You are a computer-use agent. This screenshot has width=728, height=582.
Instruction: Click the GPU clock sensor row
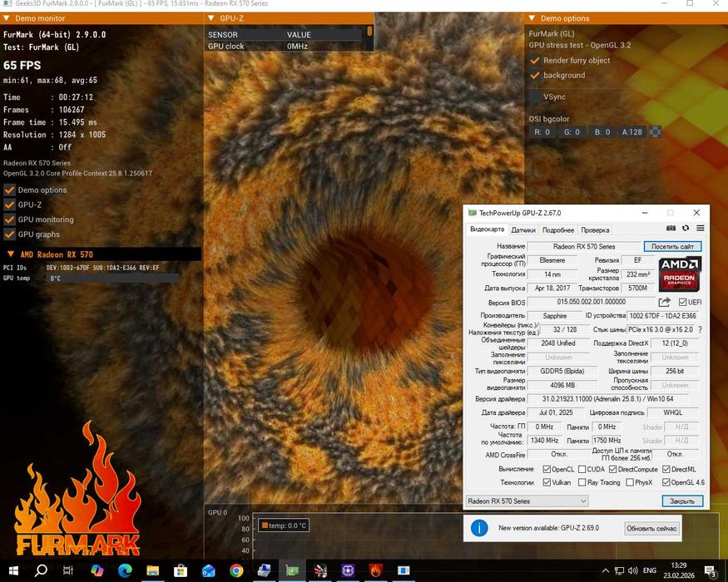click(x=285, y=46)
